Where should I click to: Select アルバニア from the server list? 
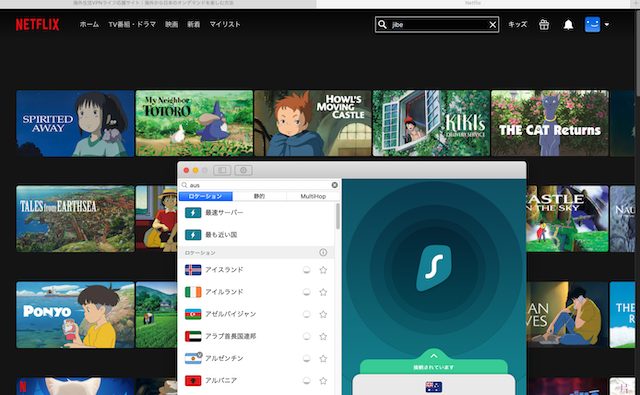coord(257,380)
